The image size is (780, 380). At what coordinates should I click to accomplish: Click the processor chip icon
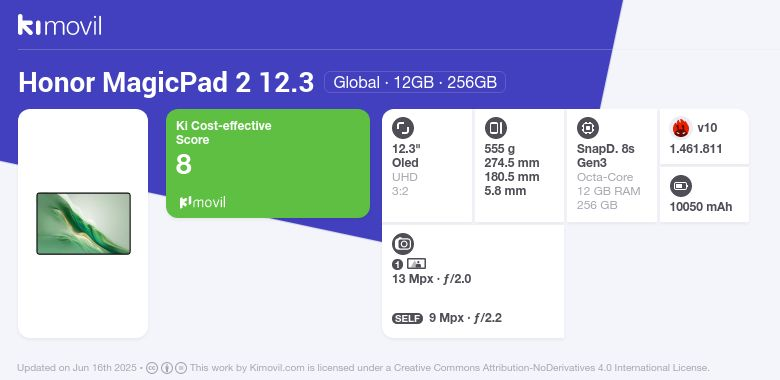(x=588, y=128)
